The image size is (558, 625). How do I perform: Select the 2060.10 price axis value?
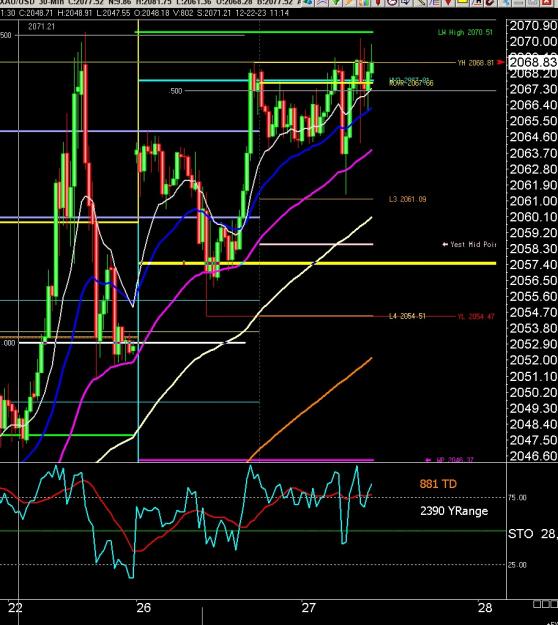point(533,217)
